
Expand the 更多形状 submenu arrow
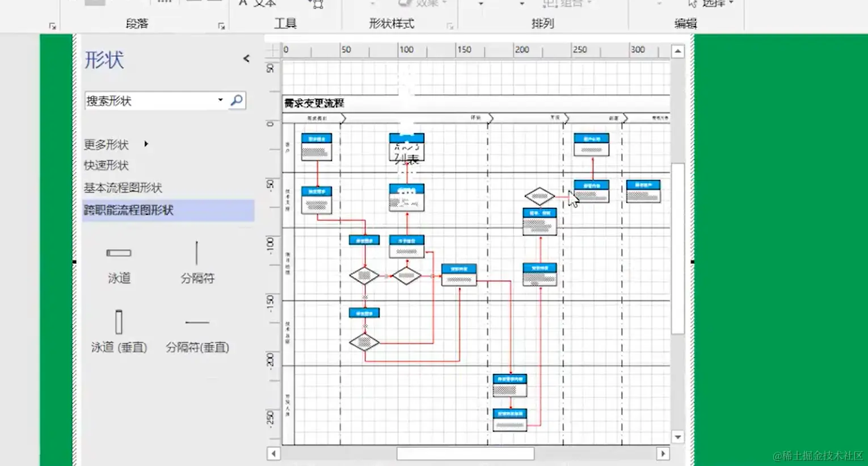click(x=145, y=145)
